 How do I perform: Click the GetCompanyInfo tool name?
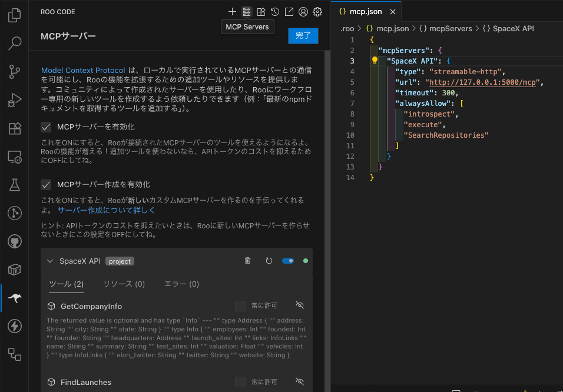pos(91,306)
